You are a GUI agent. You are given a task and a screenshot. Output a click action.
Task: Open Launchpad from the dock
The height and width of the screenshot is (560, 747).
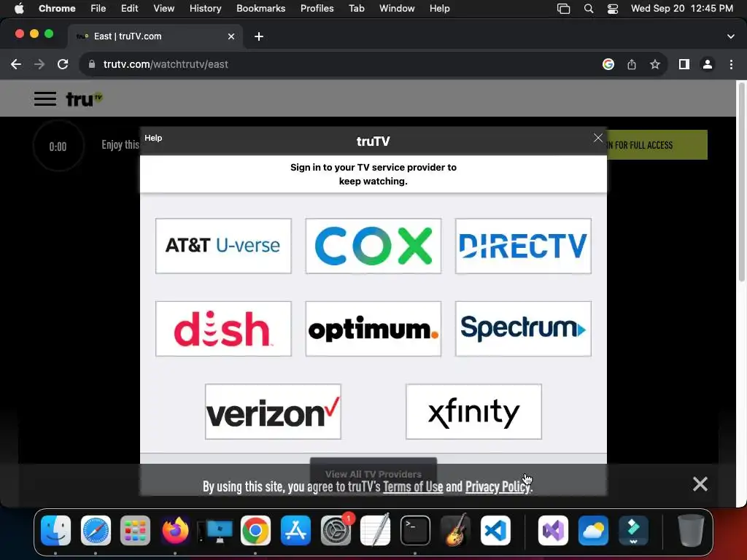coord(135,530)
